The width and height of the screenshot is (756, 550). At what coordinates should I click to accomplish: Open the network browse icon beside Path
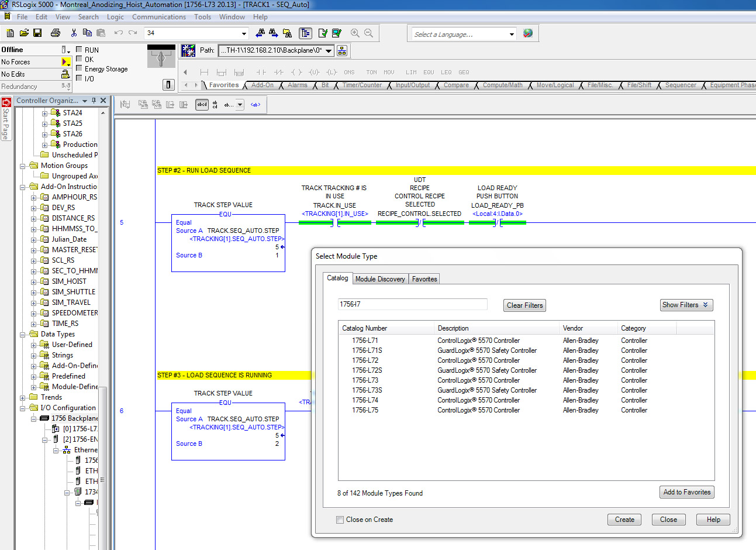click(343, 51)
